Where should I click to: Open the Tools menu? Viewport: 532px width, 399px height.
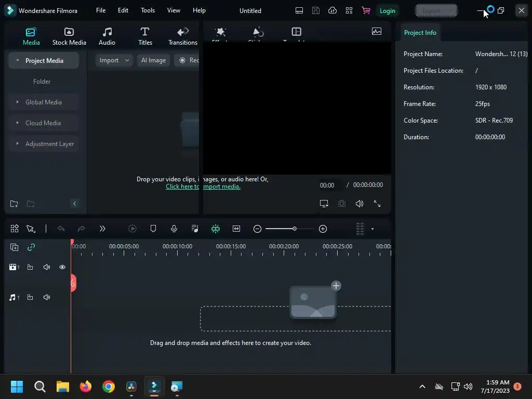pyautogui.click(x=148, y=10)
